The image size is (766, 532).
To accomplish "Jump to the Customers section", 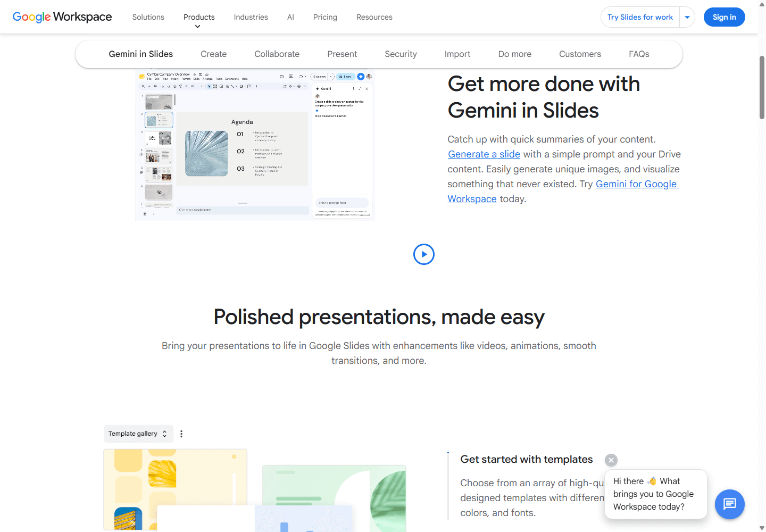I will pyautogui.click(x=580, y=54).
